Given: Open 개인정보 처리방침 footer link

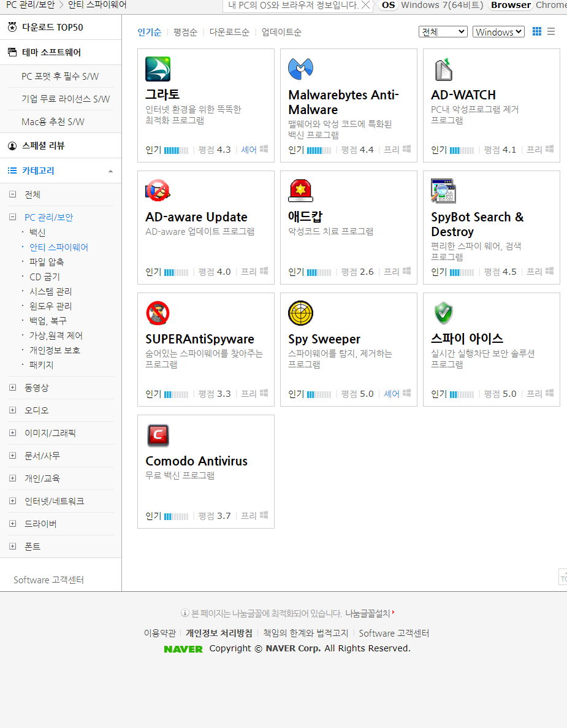Looking at the screenshot, I should 219,634.
